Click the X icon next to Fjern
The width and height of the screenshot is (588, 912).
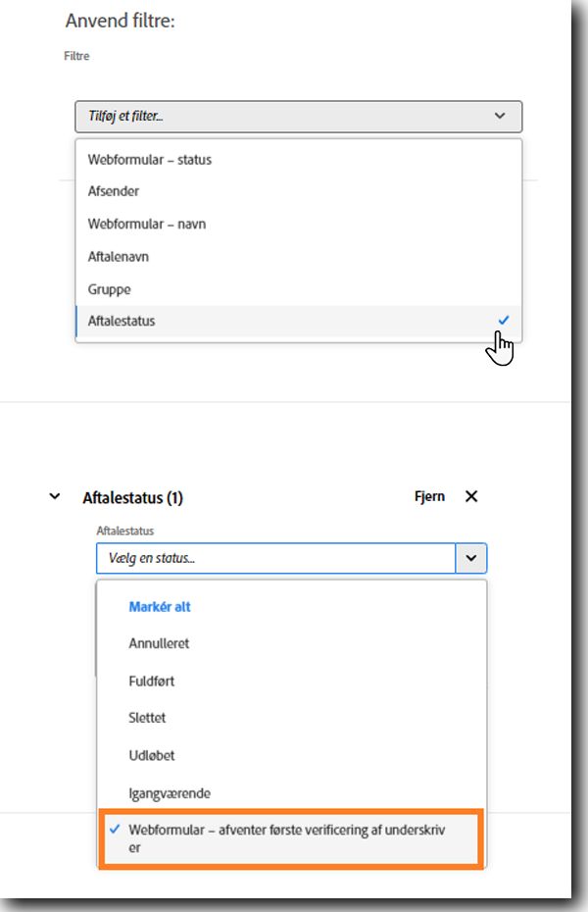(x=471, y=496)
